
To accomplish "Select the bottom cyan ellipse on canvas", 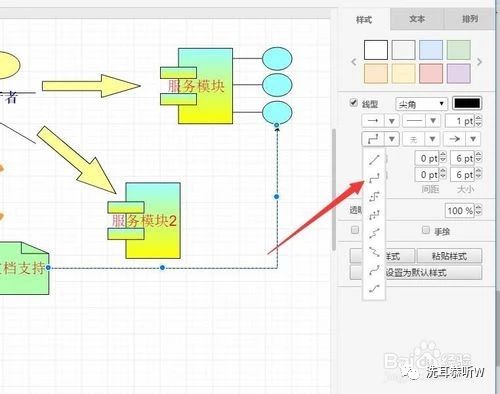I will pyautogui.click(x=277, y=112).
